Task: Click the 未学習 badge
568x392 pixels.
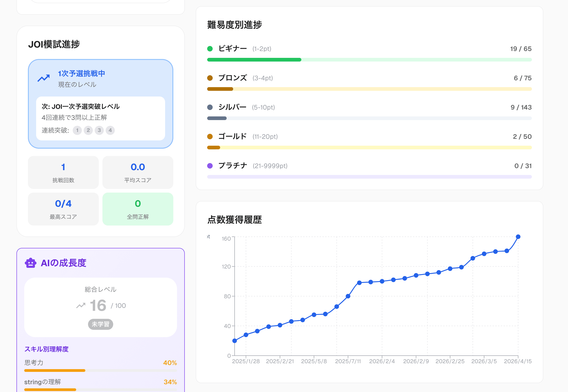Action: pyautogui.click(x=100, y=324)
